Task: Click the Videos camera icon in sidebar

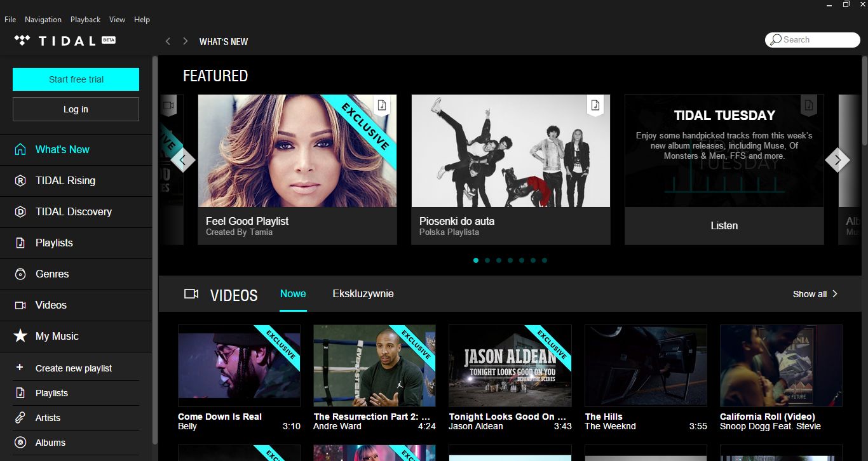Action: [20, 305]
